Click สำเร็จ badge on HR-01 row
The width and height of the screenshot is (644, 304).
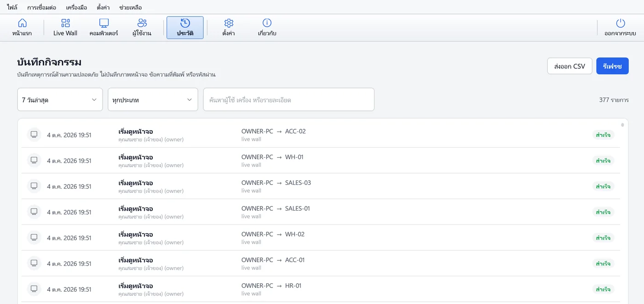tap(603, 289)
